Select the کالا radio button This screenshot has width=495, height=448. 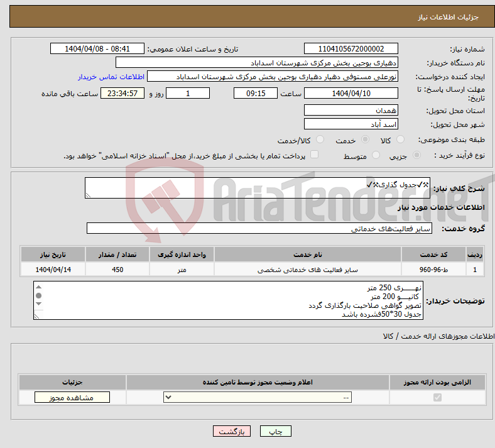point(400,139)
